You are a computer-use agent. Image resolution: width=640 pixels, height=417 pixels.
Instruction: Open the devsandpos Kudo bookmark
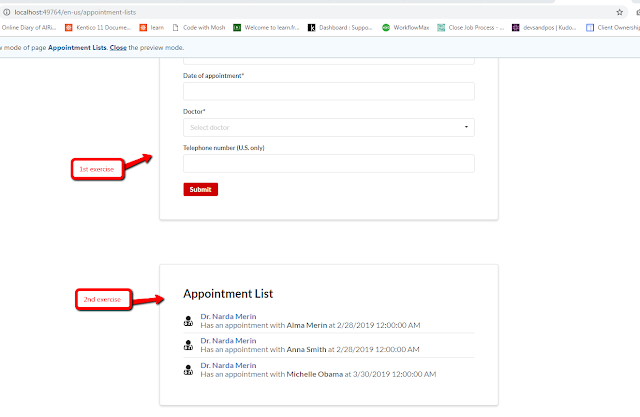pos(544,27)
